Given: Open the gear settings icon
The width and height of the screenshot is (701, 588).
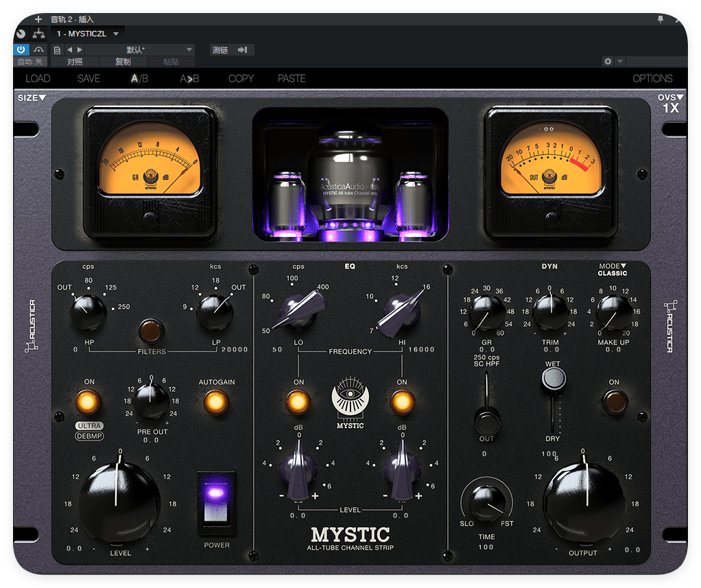Looking at the screenshot, I should [x=608, y=61].
